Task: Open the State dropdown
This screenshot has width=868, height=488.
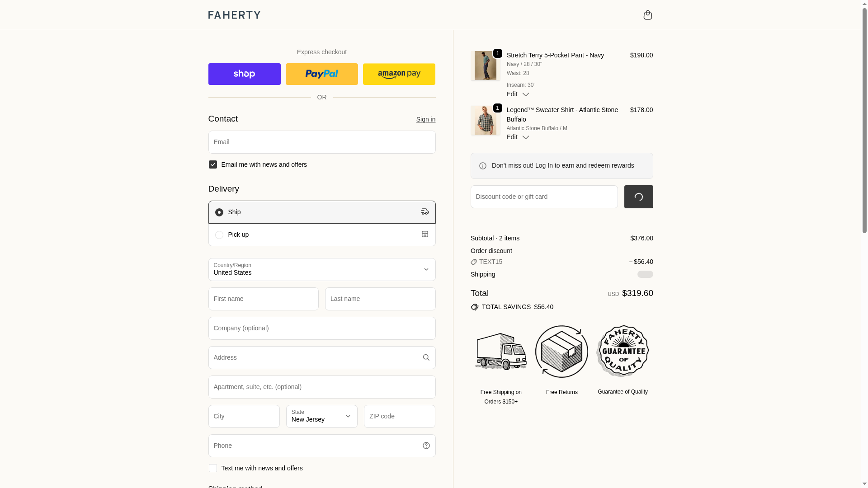Action: tap(321, 417)
